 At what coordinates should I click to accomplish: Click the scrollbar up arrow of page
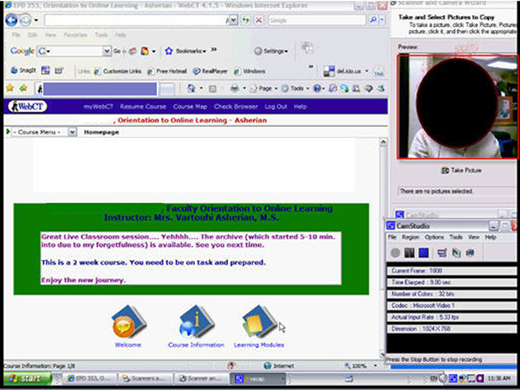(x=383, y=142)
